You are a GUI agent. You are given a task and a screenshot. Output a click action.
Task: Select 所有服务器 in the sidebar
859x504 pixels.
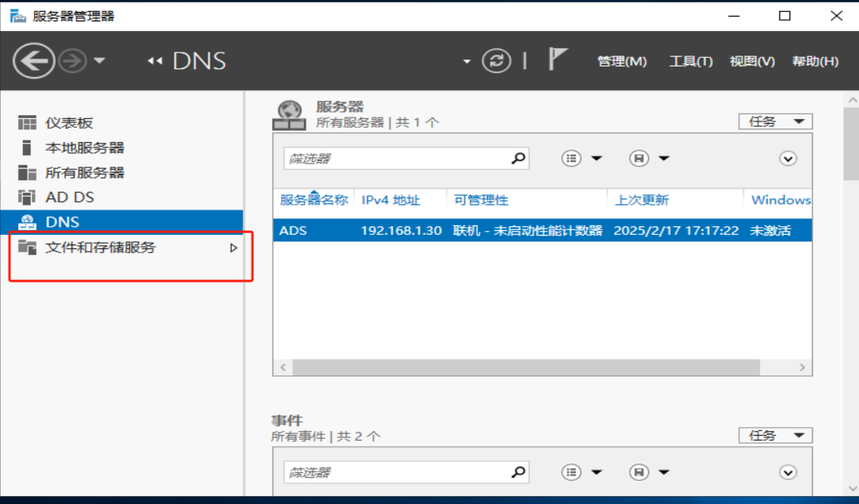(x=121, y=172)
